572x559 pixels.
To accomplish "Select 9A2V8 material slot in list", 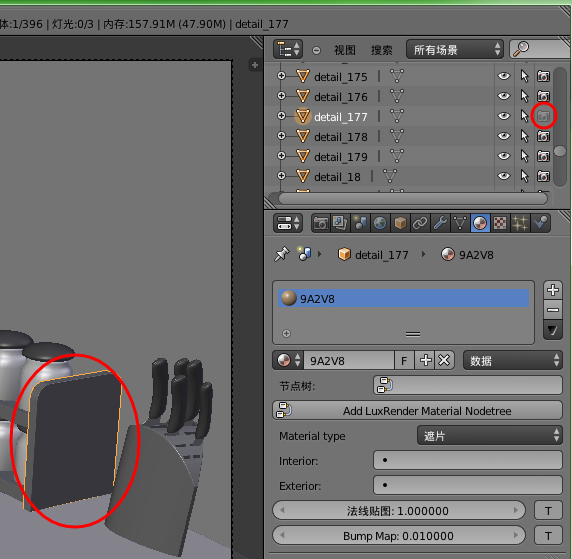I will pyautogui.click(x=403, y=298).
